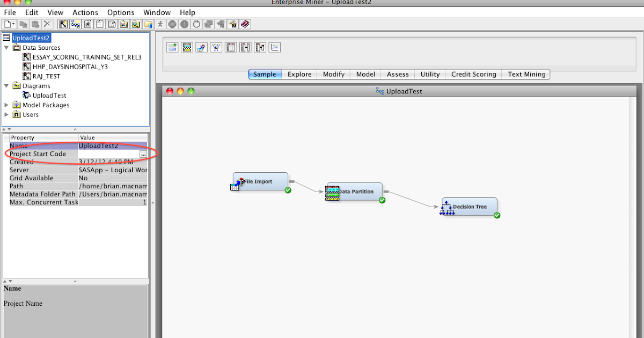Click the Merge node icon on the Sample toolbar
644x338 pixels.
[x=245, y=47]
